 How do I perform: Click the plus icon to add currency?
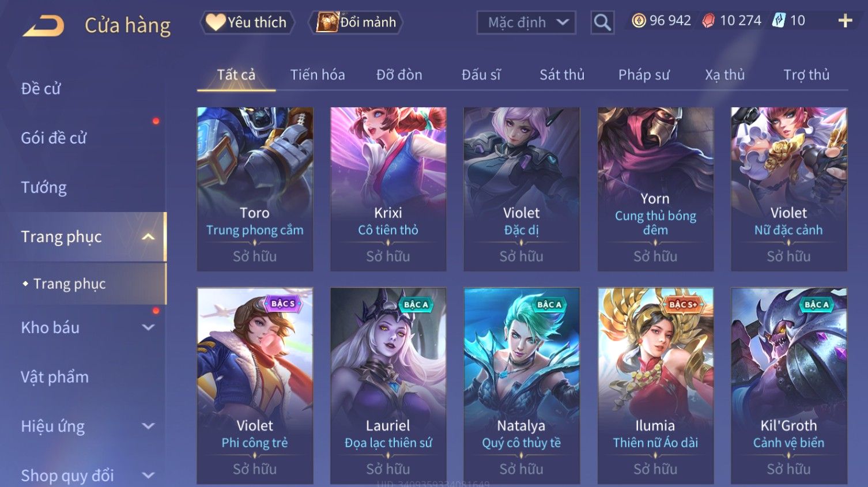(845, 21)
